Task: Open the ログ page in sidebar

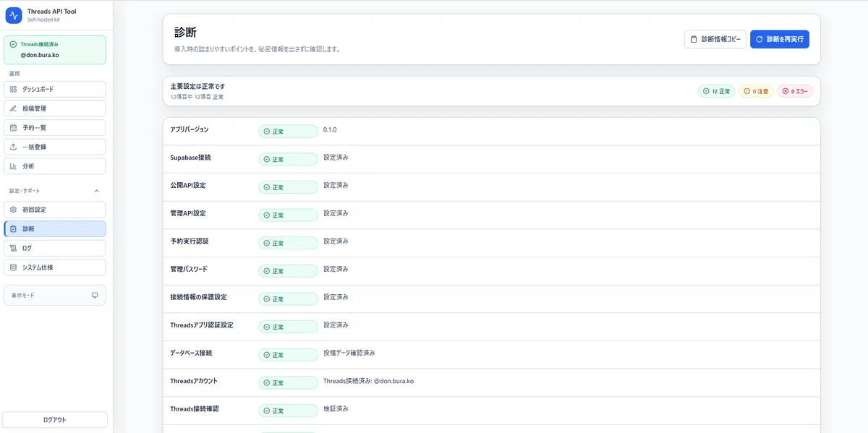Action: (x=55, y=248)
